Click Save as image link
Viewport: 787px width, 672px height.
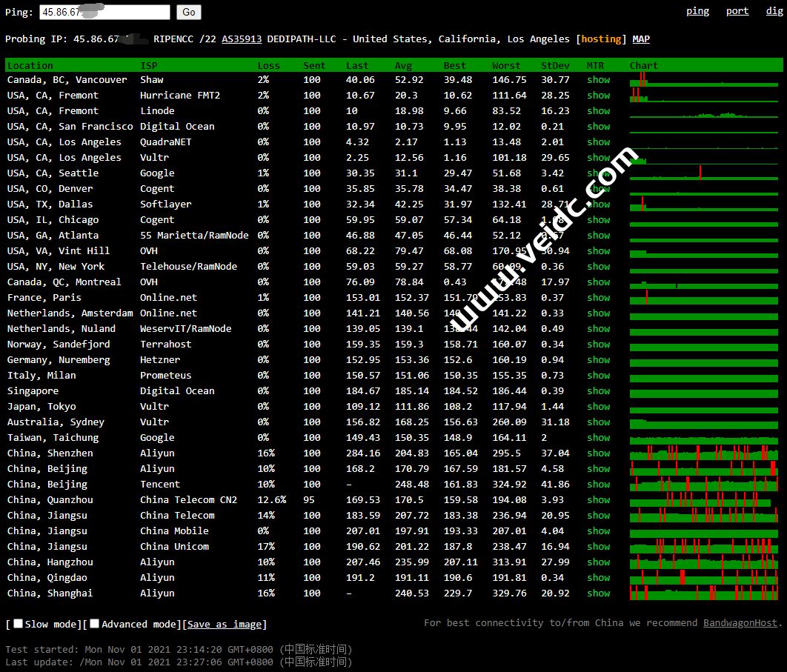[225, 625]
